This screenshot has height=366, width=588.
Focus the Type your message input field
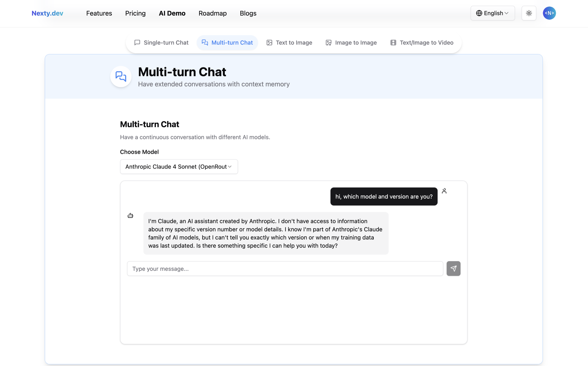(285, 269)
